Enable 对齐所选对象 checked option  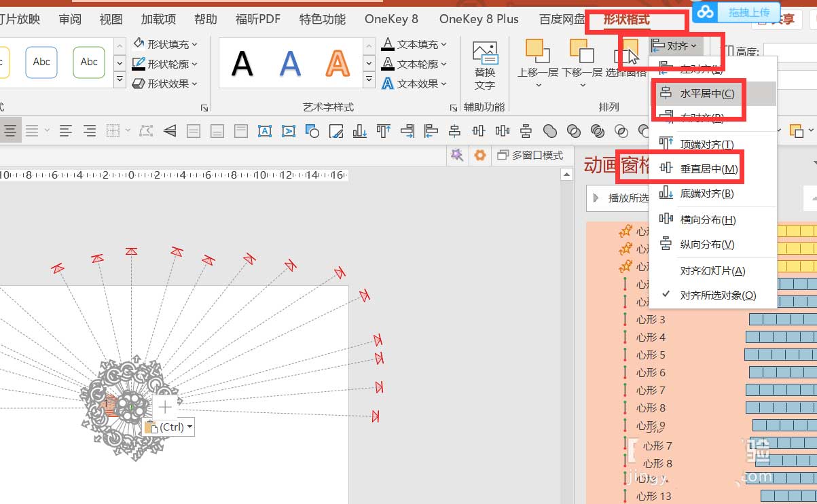(x=718, y=295)
